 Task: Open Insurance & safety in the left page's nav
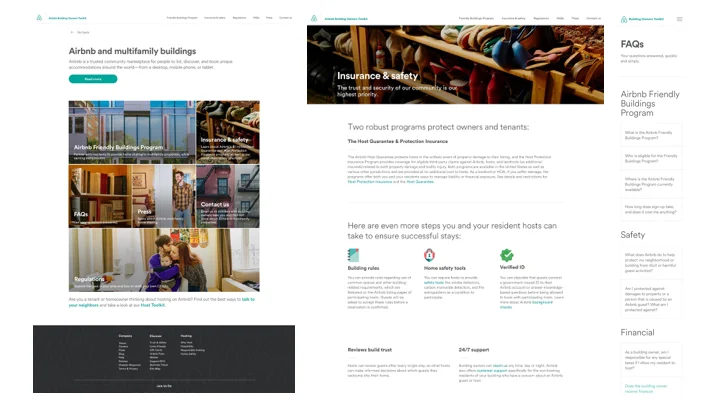pyautogui.click(x=214, y=18)
